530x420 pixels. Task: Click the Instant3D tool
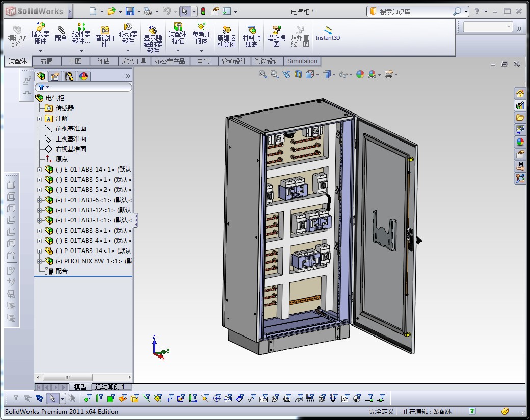(328, 34)
